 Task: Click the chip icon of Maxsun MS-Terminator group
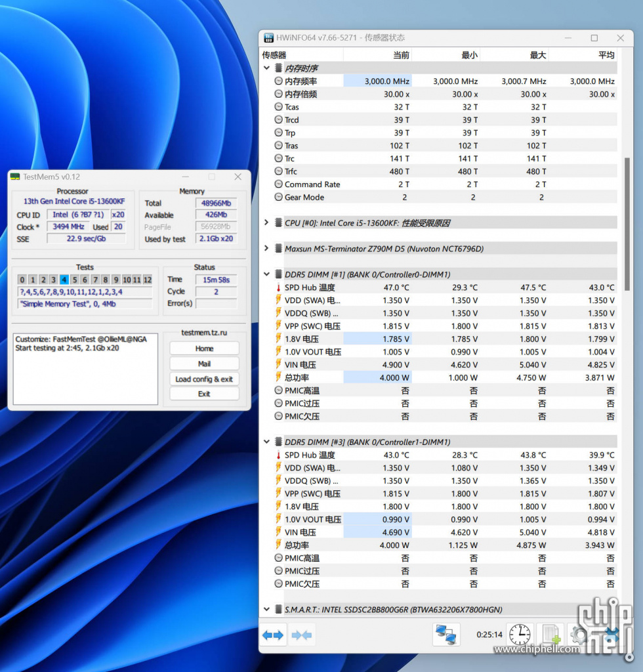(278, 249)
